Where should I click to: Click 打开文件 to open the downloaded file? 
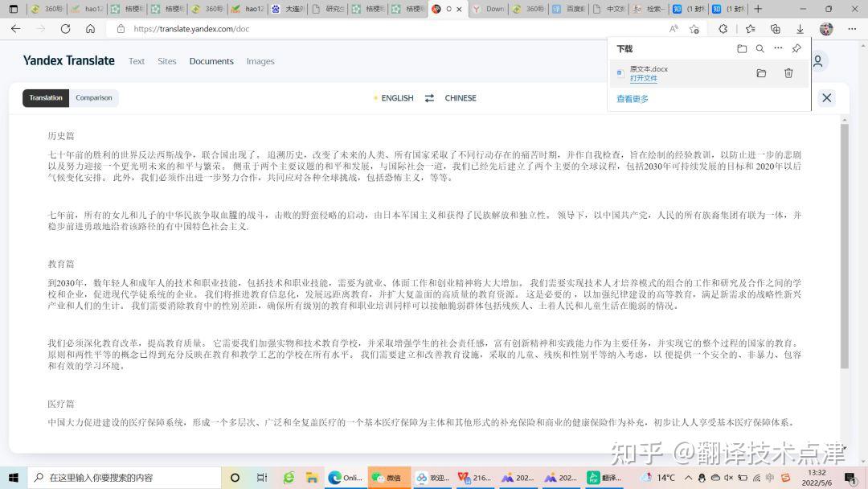click(644, 78)
